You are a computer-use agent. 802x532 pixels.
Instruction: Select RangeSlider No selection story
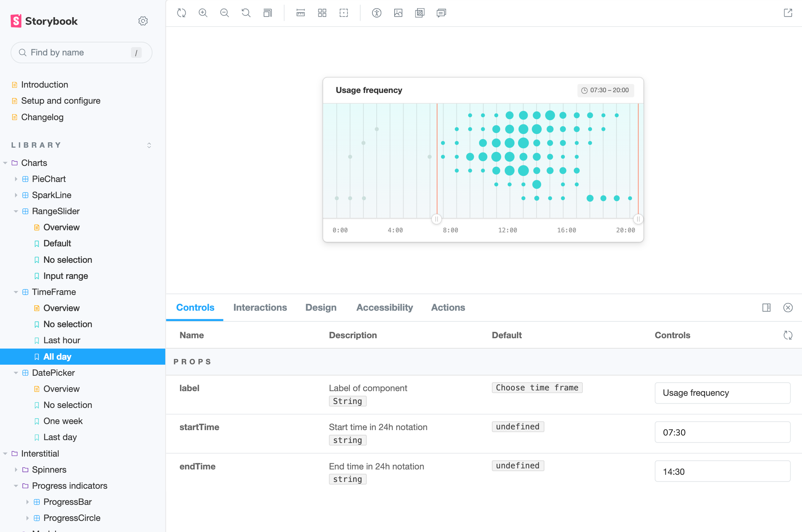68,260
